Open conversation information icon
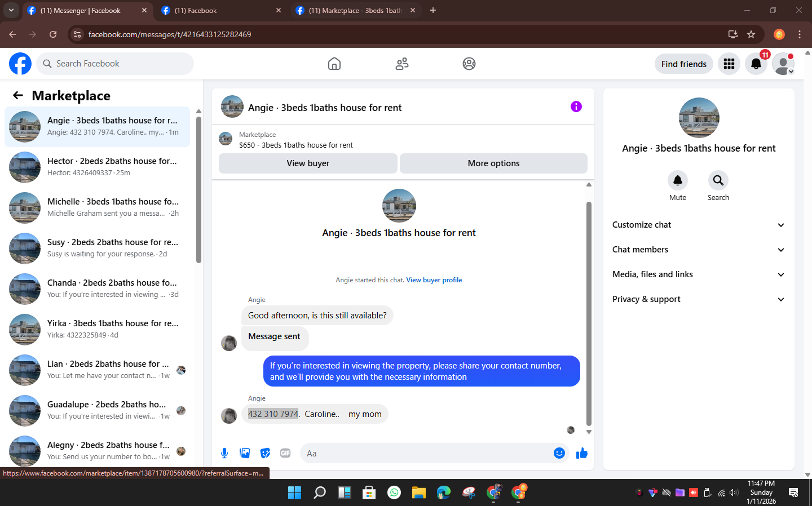 point(576,106)
